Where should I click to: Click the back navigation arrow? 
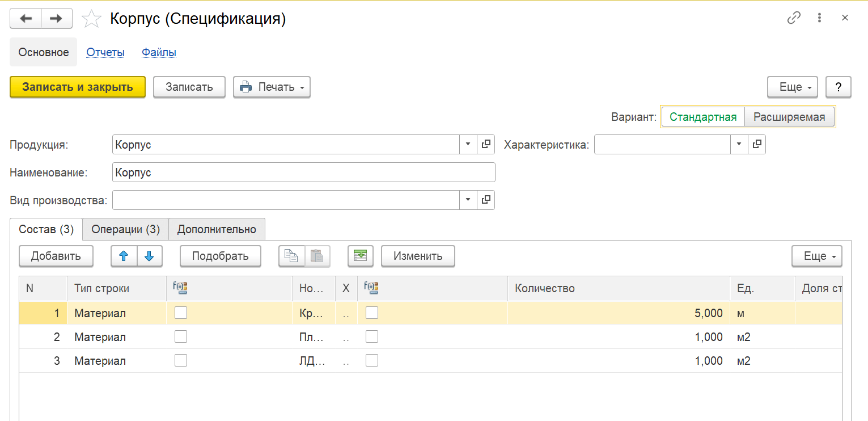point(26,19)
